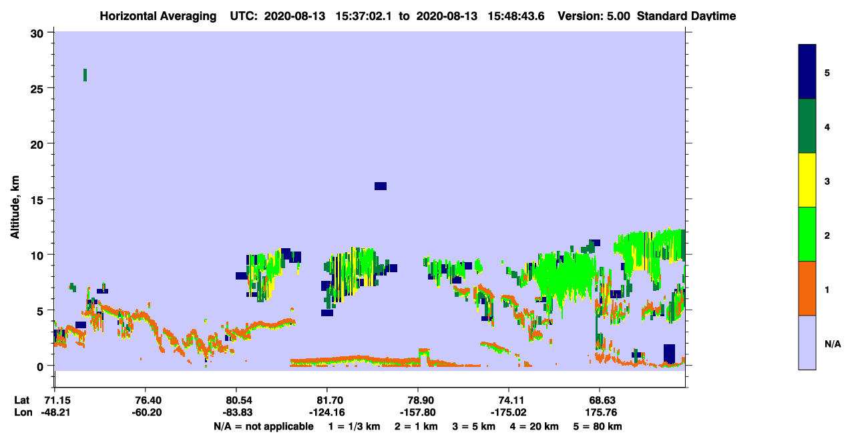Click the y-axis tick label 15
The height and width of the screenshot is (445, 868).
pos(39,199)
